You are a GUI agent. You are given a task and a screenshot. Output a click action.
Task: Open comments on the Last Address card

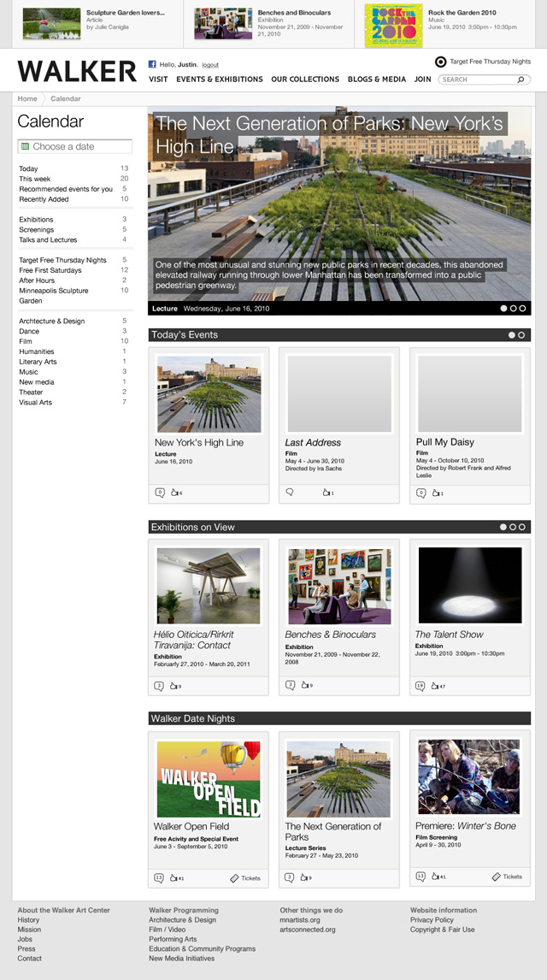(x=290, y=492)
